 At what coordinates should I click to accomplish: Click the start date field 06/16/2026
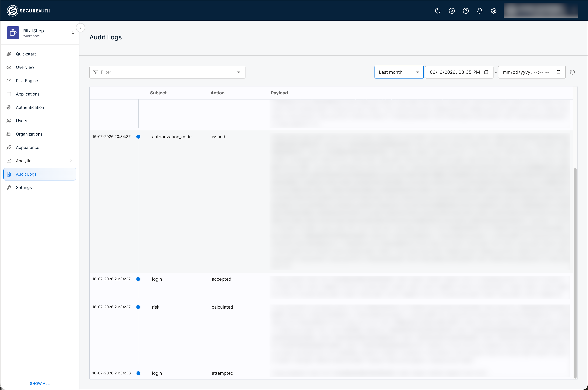coord(459,72)
